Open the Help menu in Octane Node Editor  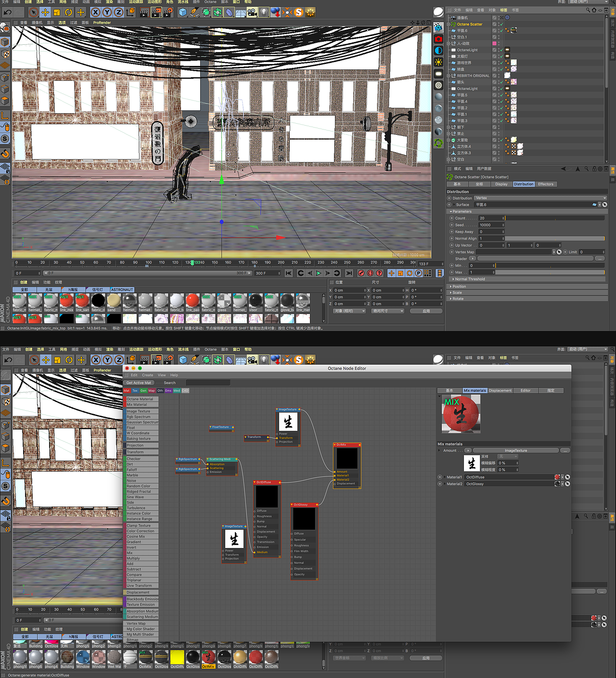point(174,375)
